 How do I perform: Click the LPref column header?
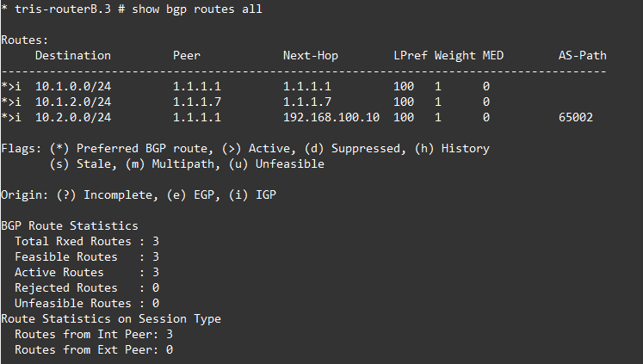click(x=410, y=56)
